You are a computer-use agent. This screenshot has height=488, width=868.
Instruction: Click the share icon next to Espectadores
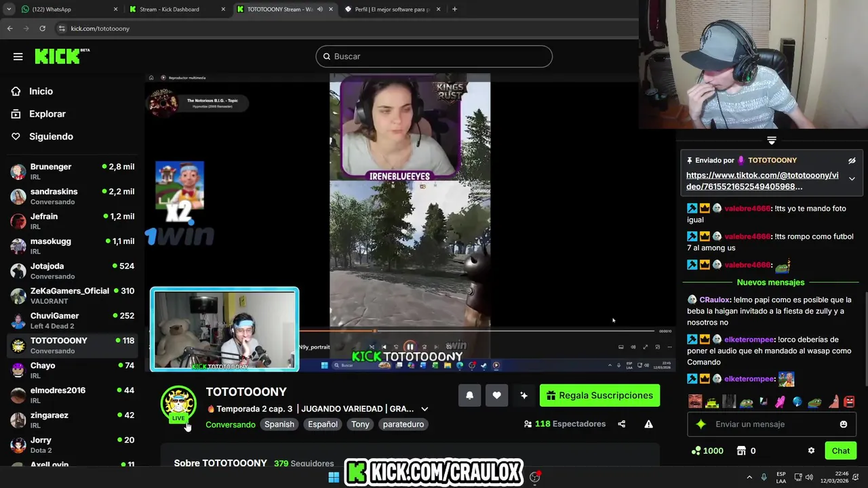coord(621,424)
